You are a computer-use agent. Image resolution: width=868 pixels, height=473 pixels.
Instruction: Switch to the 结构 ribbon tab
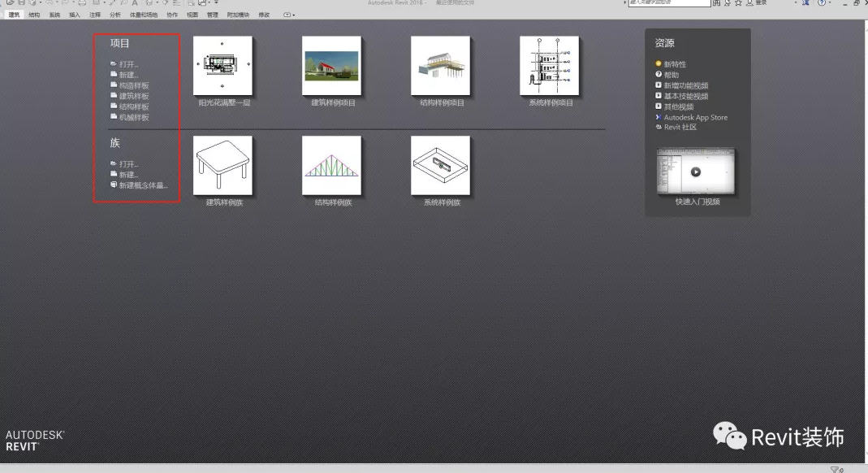point(34,15)
